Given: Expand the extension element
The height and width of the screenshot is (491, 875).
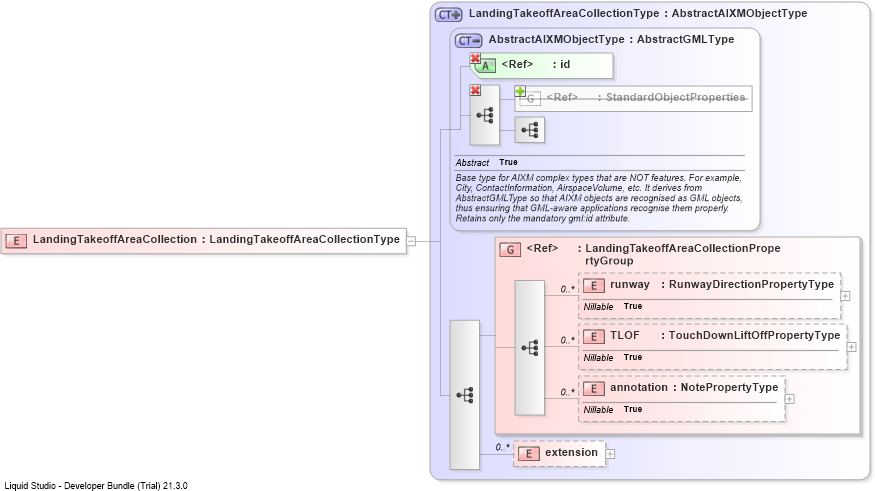Looking at the screenshot, I should point(610,454).
